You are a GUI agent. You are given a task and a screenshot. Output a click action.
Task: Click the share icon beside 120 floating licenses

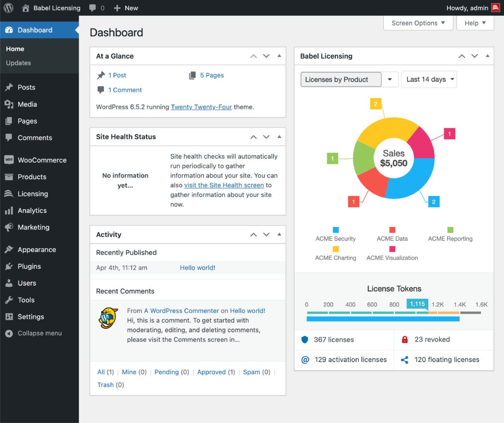click(405, 360)
